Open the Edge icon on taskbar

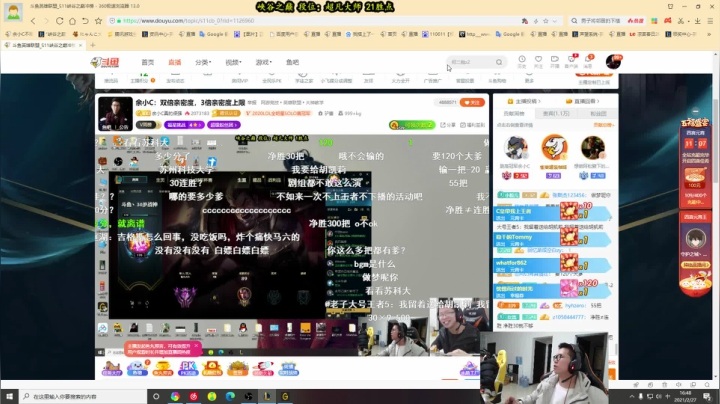tap(230, 396)
